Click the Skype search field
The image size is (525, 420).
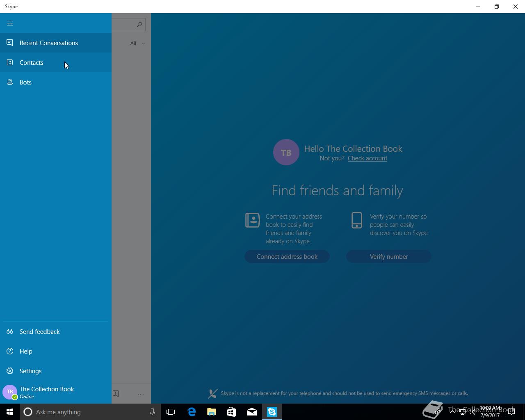point(128,25)
